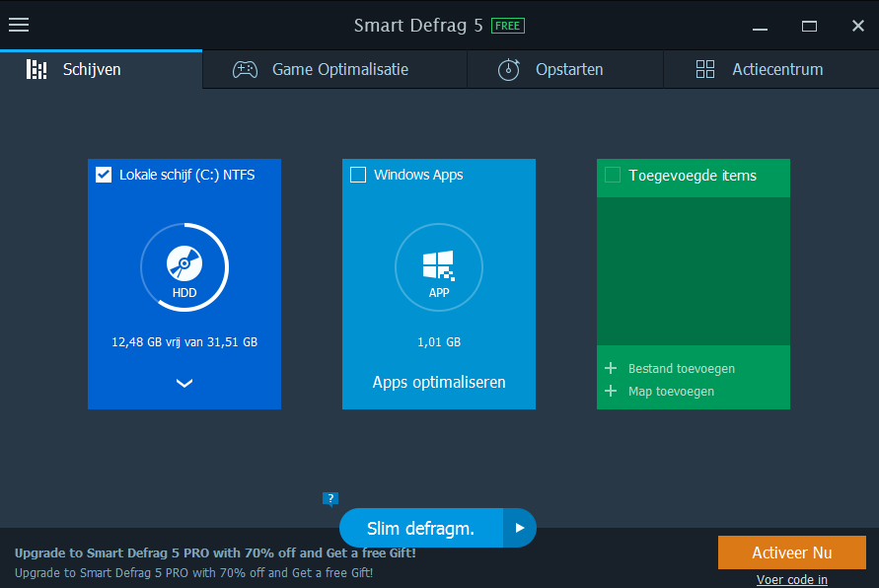Click the blue question mark help icon
Image resolution: width=879 pixels, height=588 pixels.
click(x=330, y=498)
